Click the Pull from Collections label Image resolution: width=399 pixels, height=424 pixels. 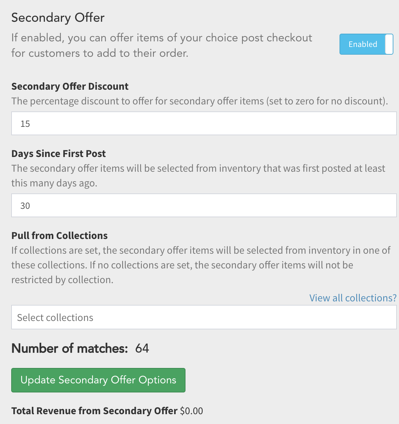(x=59, y=236)
